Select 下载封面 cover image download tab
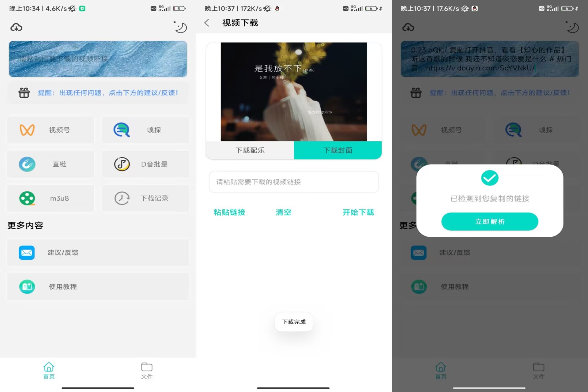Screen dimensions: 588x392 coord(338,150)
